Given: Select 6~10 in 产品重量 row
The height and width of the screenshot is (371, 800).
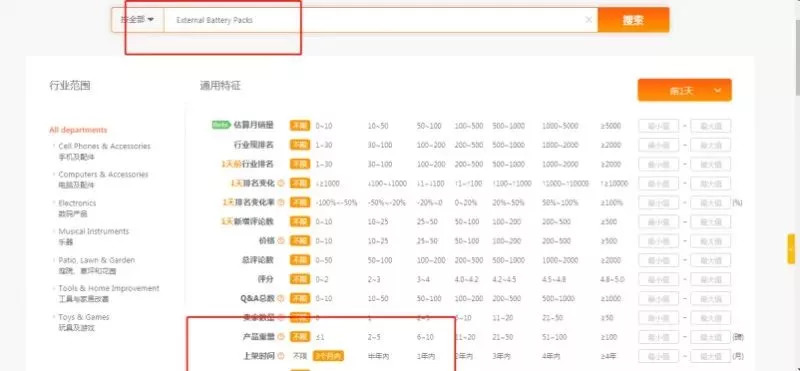Looking at the screenshot, I should pyautogui.click(x=426, y=337).
